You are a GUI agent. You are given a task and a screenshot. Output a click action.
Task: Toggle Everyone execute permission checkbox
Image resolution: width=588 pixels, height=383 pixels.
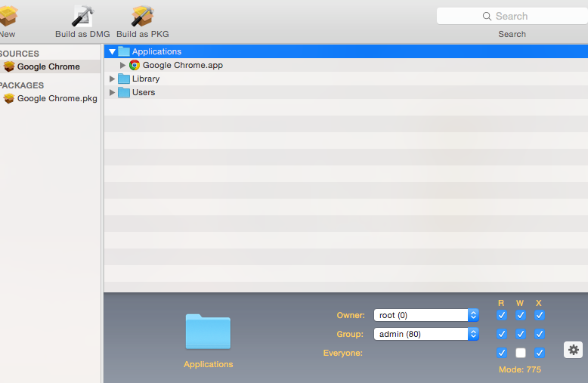tap(539, 353)
